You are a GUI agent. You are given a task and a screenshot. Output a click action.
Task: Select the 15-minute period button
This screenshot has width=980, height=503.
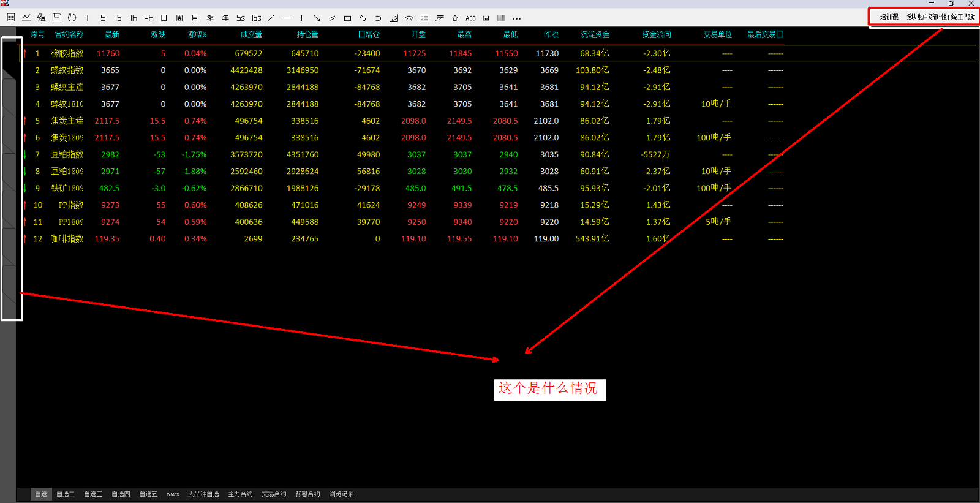[118, 18]
